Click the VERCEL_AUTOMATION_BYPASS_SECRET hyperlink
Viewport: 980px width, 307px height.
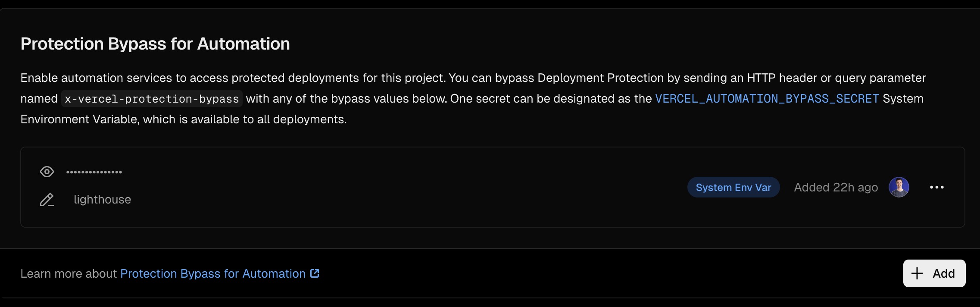[x=767, y=98]
